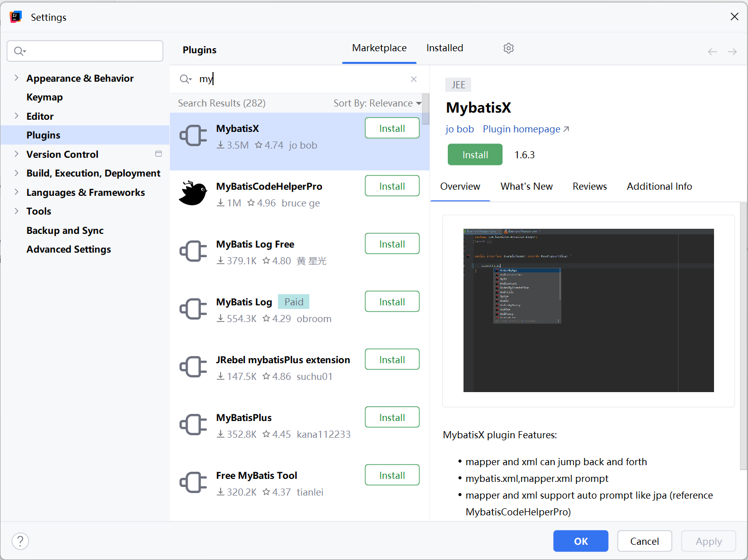Expand the Version Control node
This screenshot has height=560, width=748.
point(16,154)
